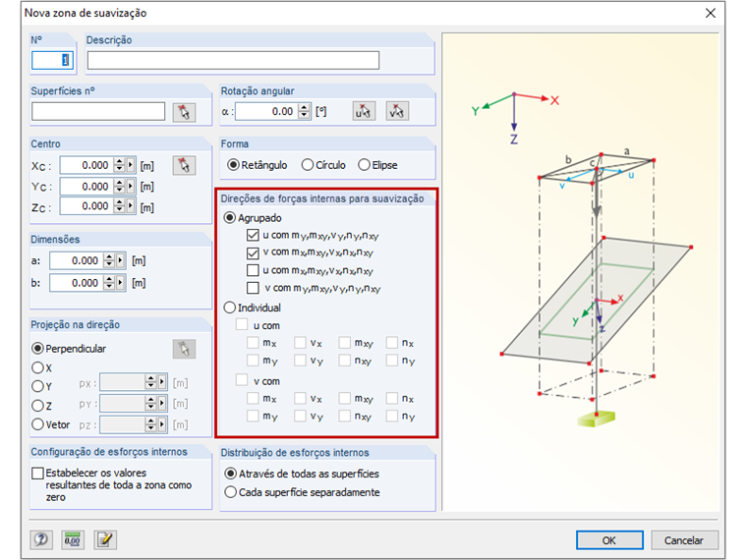Click disabled 'u com' checkbox under Individual

[x=242, y=325]
